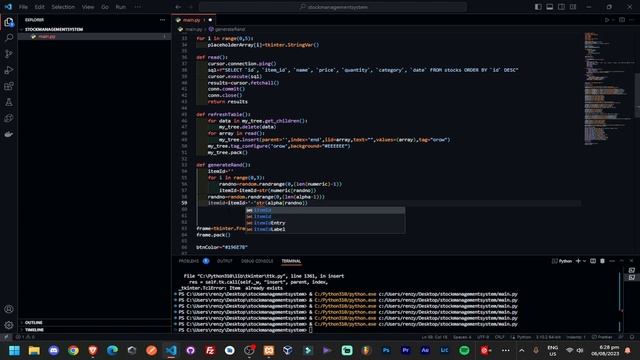Click the editor vertical scrollbar

click(637, 96)
